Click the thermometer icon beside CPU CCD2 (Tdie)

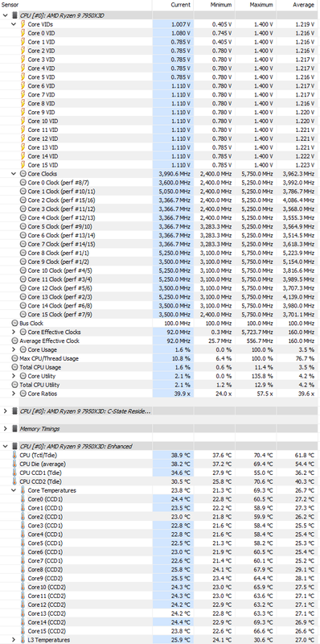[15, 481]
